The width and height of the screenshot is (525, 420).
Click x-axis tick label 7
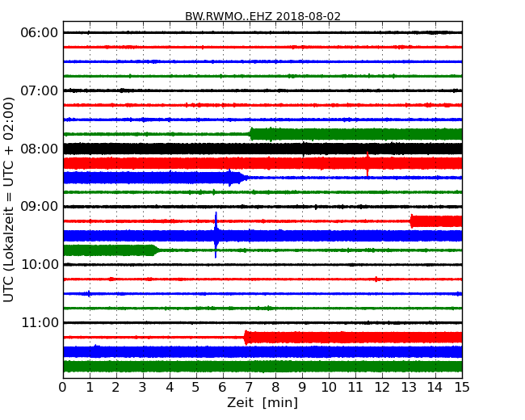[x=249, y=388]
